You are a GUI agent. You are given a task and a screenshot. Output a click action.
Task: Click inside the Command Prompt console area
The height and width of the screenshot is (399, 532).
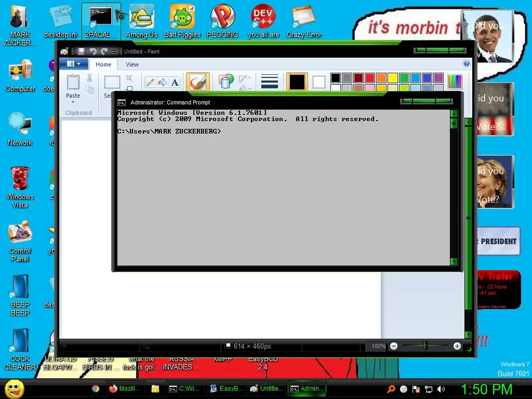284,187
